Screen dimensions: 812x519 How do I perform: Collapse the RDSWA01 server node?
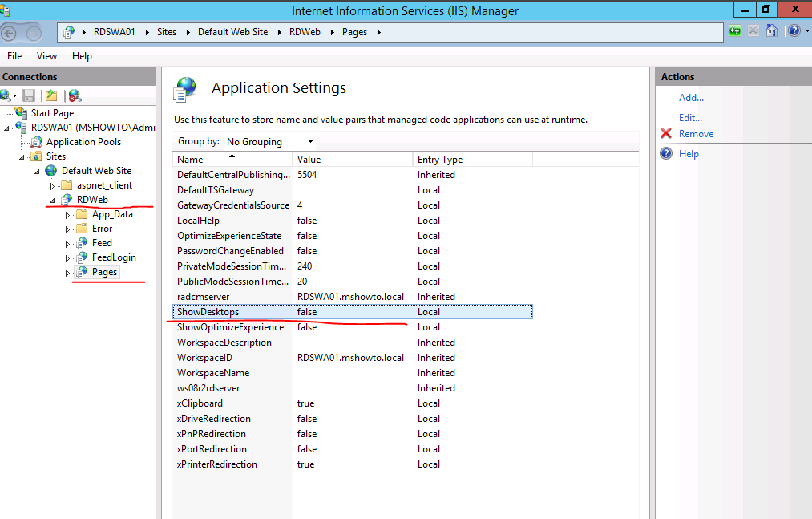[x=6, y=128]
